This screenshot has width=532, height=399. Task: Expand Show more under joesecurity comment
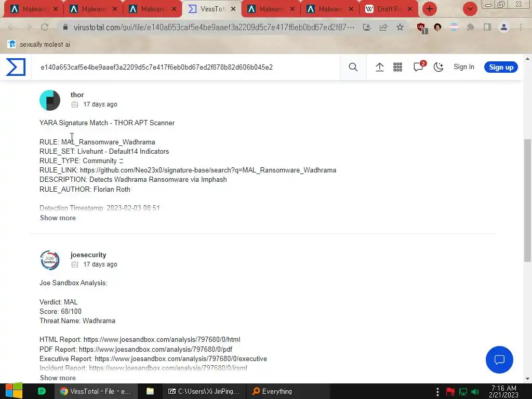pyautogui.click(x=58, y=378)
